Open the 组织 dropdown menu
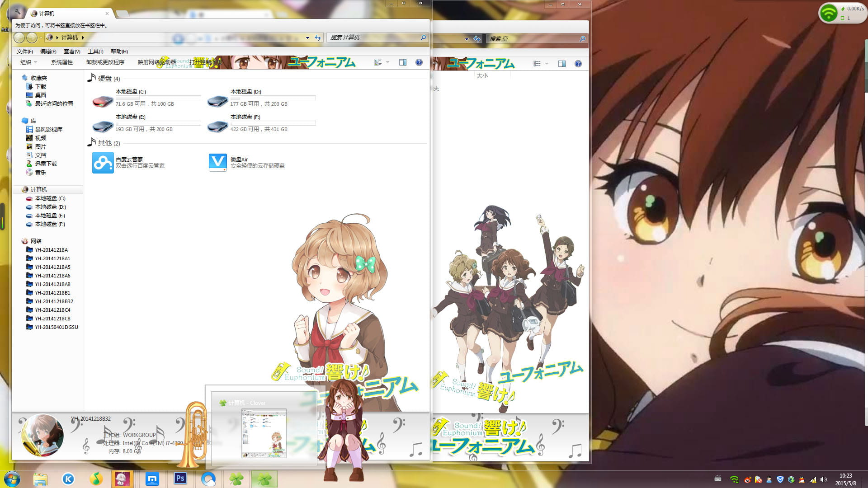The image size is (868, 488). coord(26,62)
